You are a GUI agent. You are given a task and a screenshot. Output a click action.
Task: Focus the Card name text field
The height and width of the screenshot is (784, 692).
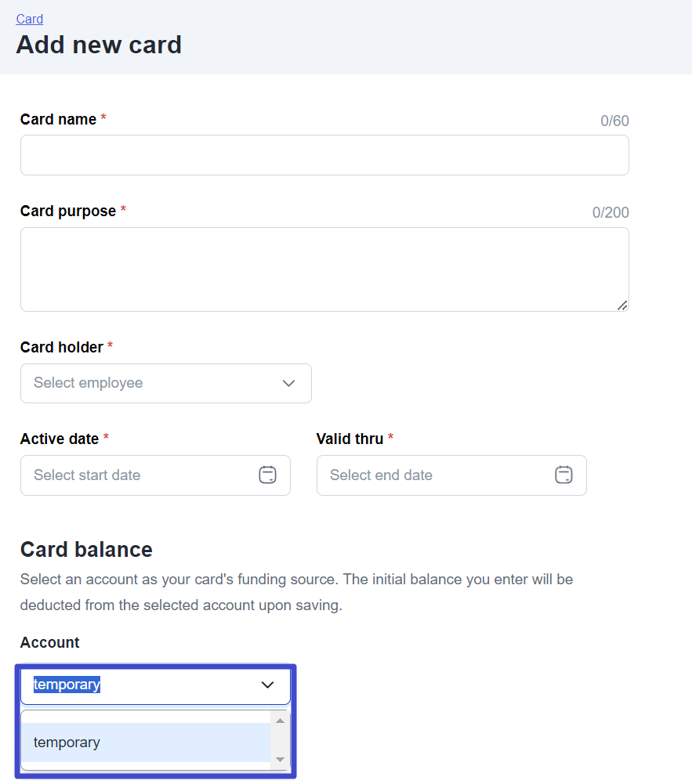point(324,155)
